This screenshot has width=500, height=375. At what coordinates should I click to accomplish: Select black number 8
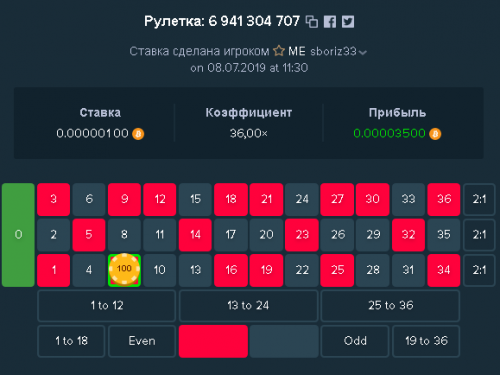(124, 235)
